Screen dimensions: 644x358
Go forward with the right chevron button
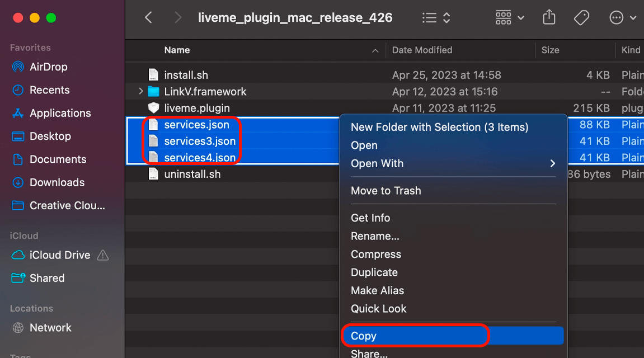pyautogui.click(x=177, y=18)
